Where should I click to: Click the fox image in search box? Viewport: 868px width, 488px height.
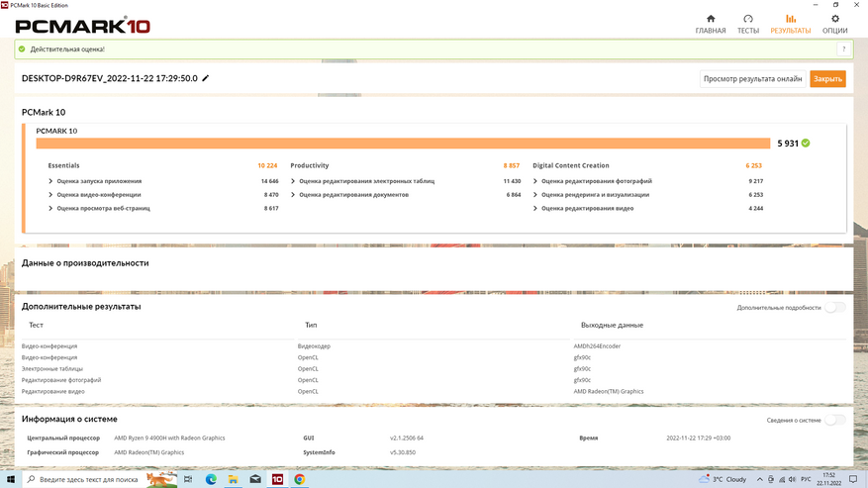[161, 479]
